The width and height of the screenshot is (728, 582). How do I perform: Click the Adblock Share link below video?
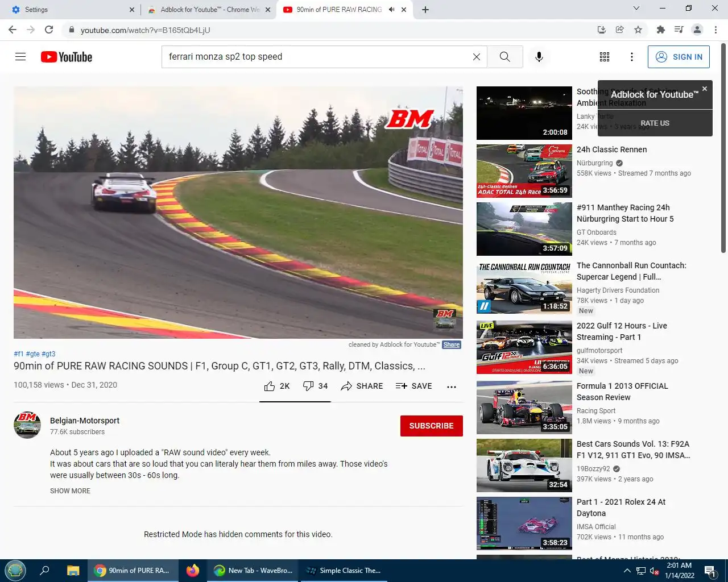pyautogui.click(x=452, y=344)
